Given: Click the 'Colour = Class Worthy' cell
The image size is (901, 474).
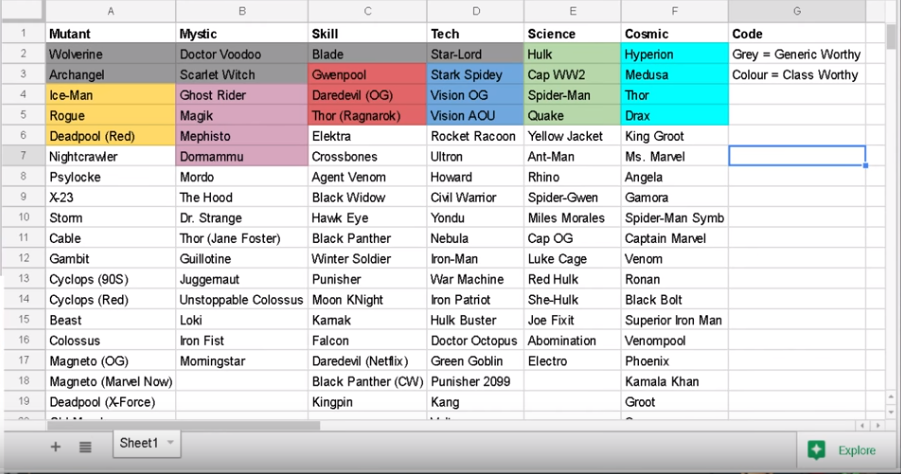Looking at the screenshot, I should coord(797,75).
